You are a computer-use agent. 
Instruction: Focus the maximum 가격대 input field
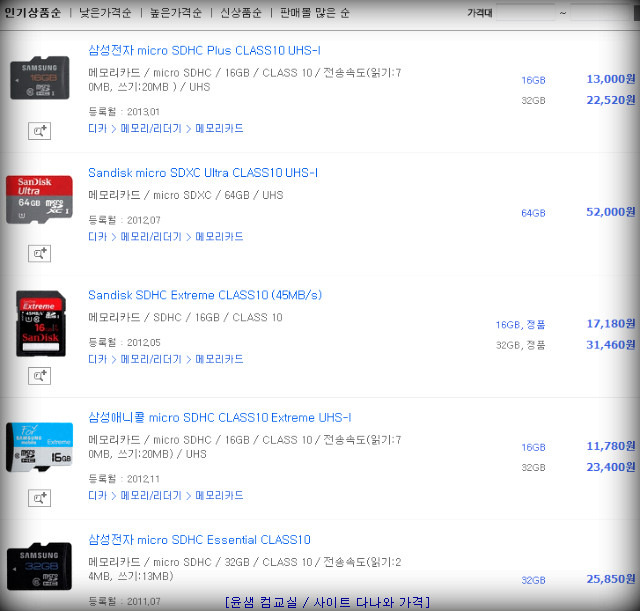pos(600,13)
